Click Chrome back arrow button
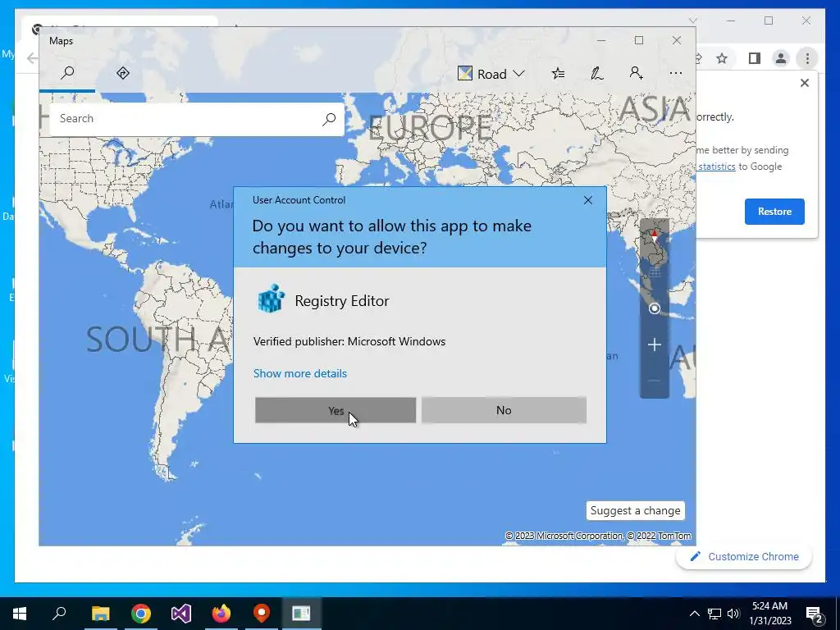The image size is (840, 630). point(33,58)
